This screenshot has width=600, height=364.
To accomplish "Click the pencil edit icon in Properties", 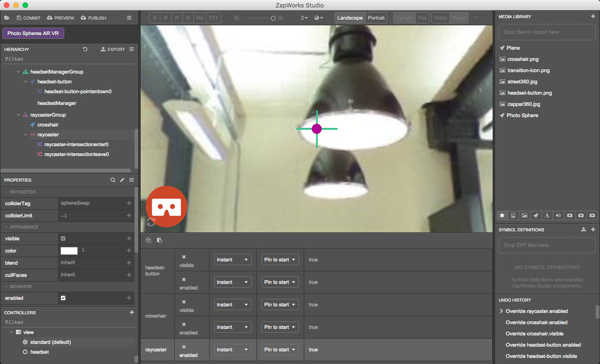I will tap(122, 180).
